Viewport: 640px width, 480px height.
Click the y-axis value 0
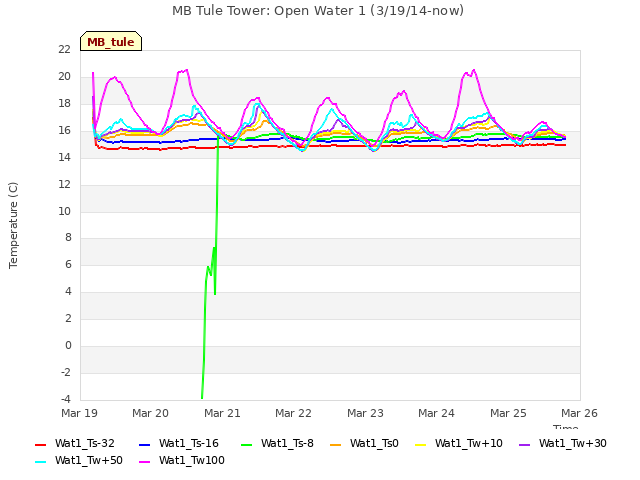click(68, 345)
